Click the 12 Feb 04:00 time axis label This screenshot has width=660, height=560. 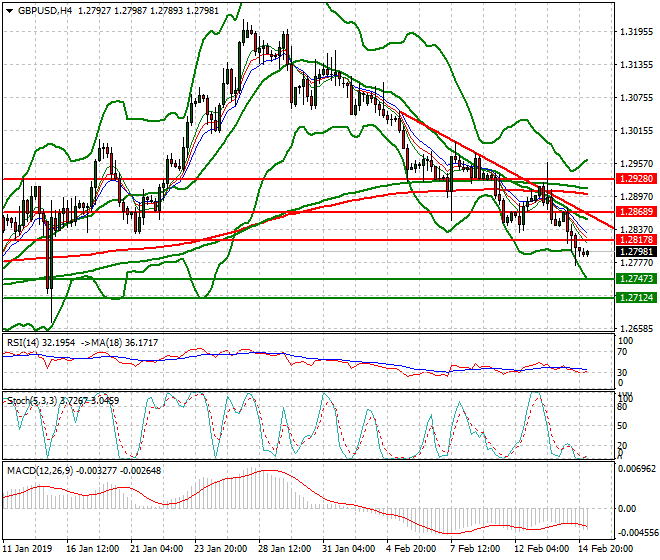541,549
